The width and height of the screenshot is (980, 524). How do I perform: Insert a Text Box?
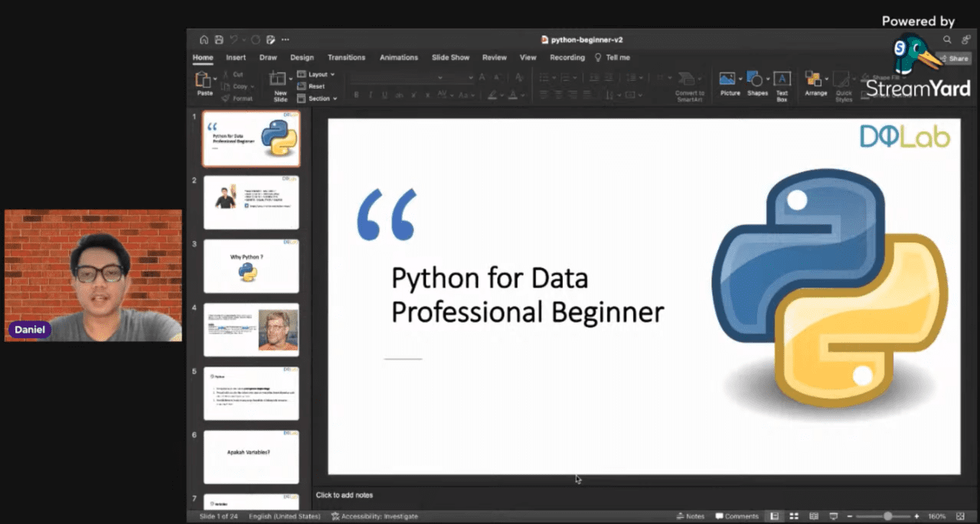point(782,84)
